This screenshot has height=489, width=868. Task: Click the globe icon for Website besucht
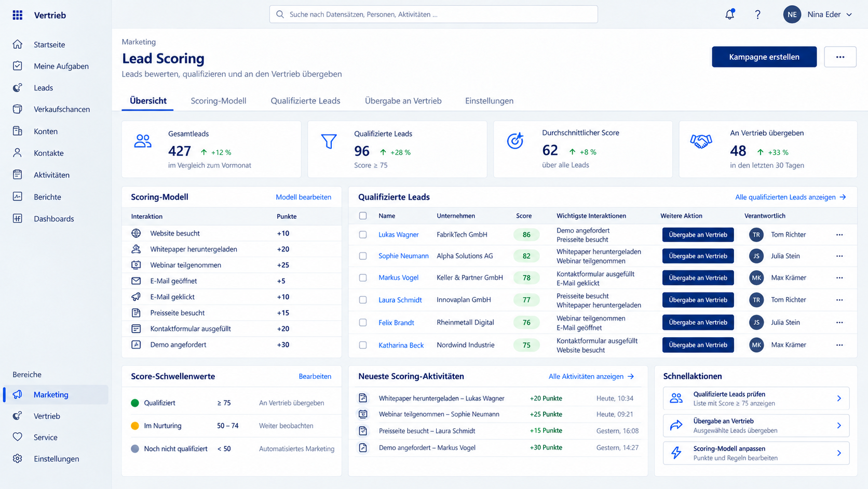point(136,233)
